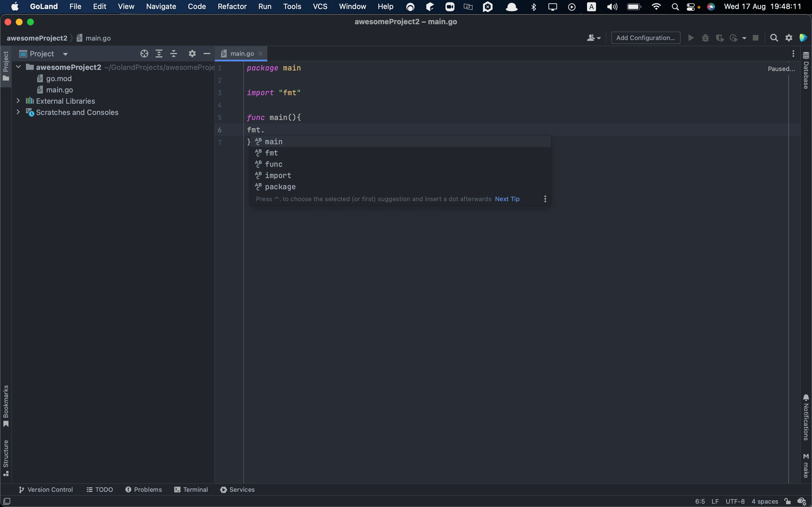
Task: Click the Debug bug icon in toolbar
Action: point(705,38)
